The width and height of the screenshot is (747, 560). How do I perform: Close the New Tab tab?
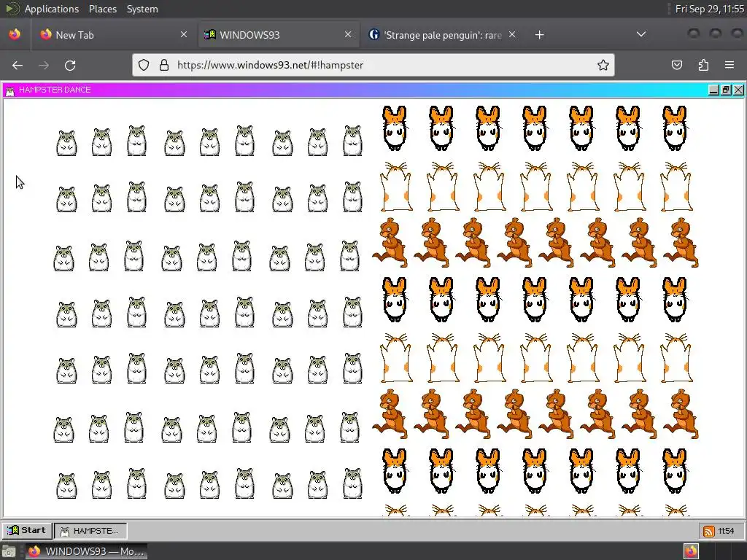click(x=184, y=34)
